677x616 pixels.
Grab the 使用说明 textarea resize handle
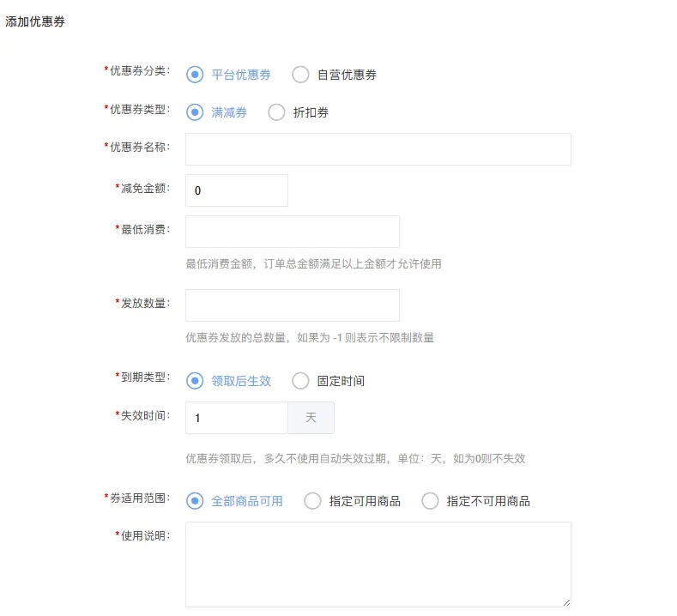point(565,602)
